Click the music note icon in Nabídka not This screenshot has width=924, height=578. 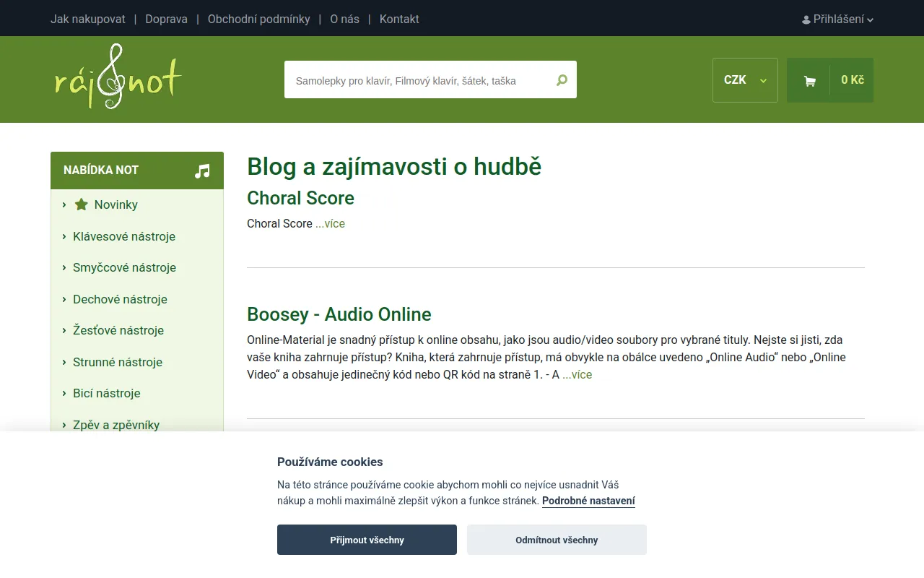tap(202, 171)
